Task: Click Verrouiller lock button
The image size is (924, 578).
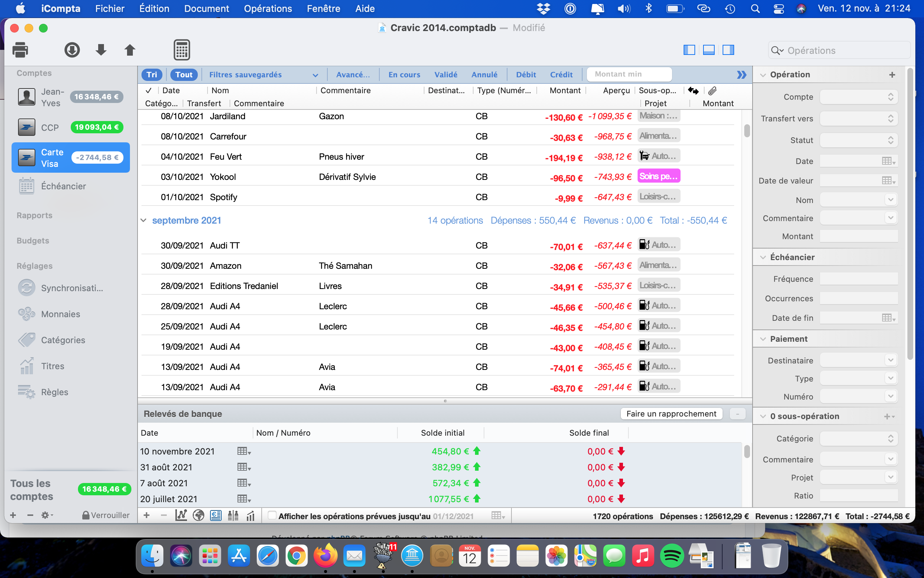Action: click(x=106, y=515)
